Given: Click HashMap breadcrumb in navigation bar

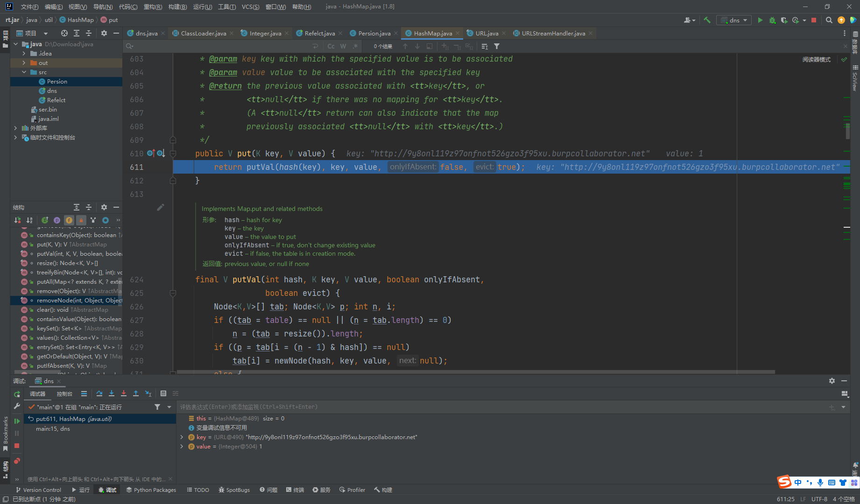Looking at the screenshot, I should coord(77,20).
